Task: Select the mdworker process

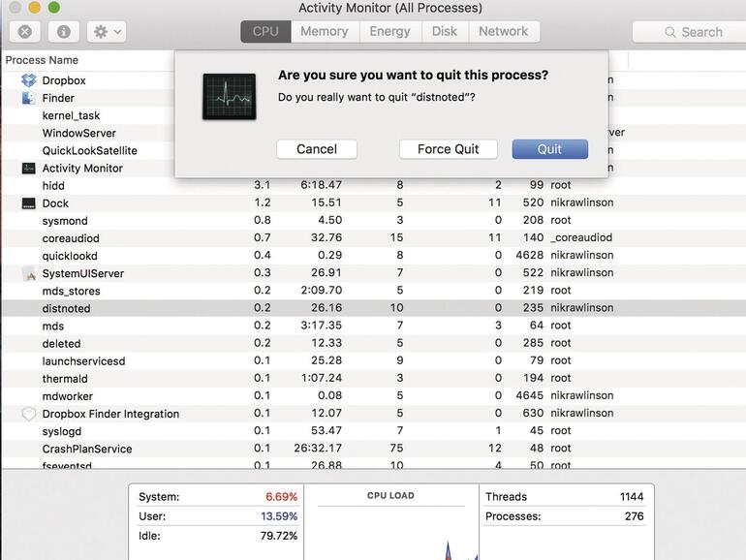Action: click(x=67, y=396)
